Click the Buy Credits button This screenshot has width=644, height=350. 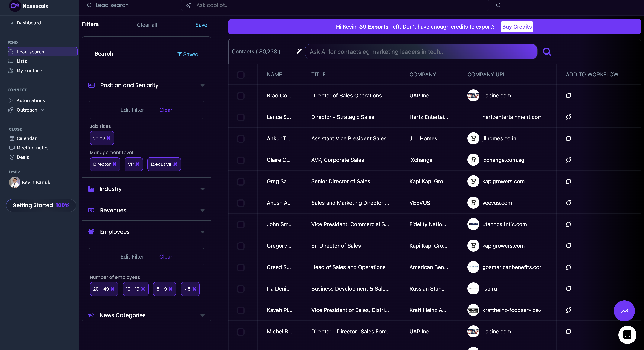click(517, 27)
